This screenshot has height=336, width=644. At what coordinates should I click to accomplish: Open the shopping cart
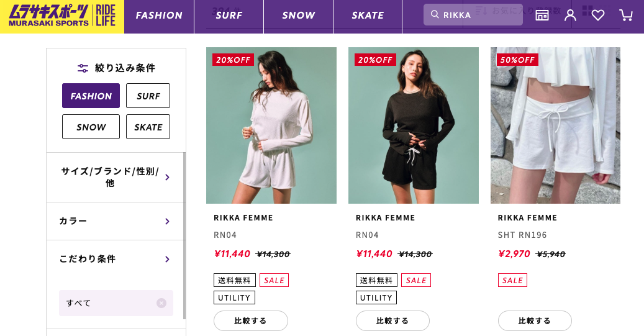[x=626, y=16]
